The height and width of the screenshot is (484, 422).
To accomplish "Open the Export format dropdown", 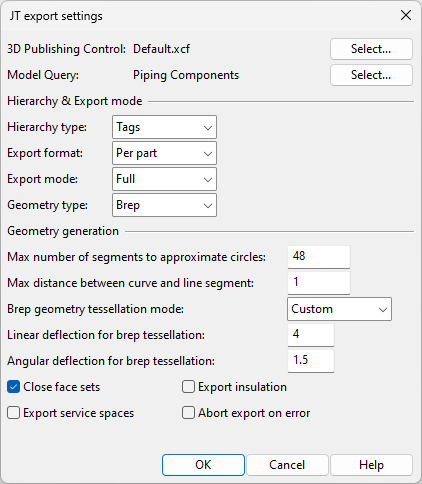I will pos(164,153).
